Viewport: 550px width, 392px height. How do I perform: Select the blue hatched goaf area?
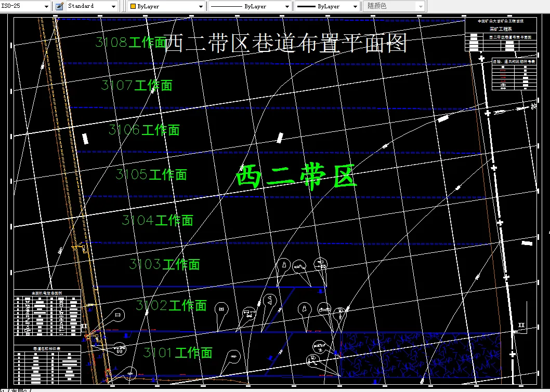(420, 355)
